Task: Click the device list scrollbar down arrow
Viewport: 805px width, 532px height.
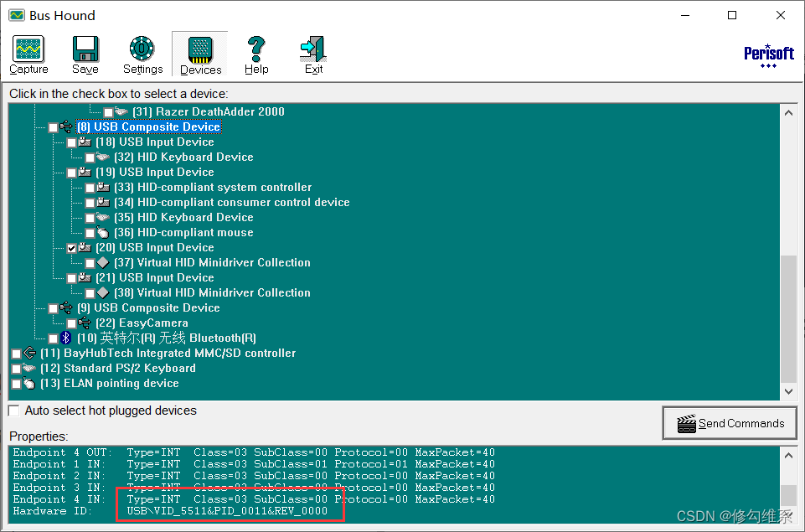Action: tap(788, 390)
